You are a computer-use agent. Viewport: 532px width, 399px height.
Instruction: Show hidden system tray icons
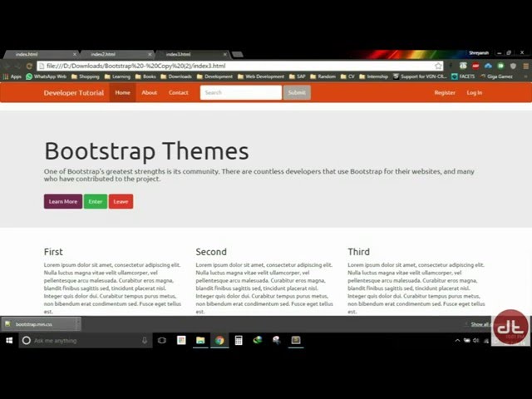click(x=457, y=340)
